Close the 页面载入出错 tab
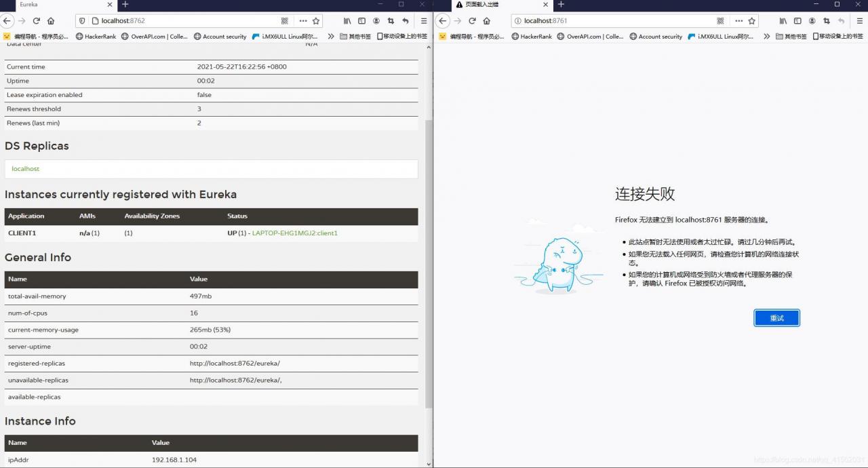 tap(546, 4)
